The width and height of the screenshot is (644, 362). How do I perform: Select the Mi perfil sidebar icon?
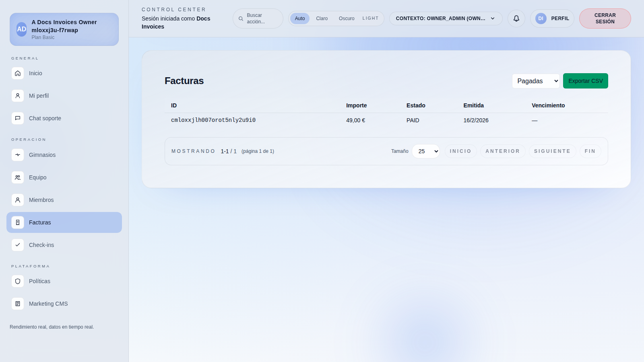point(18,96)
